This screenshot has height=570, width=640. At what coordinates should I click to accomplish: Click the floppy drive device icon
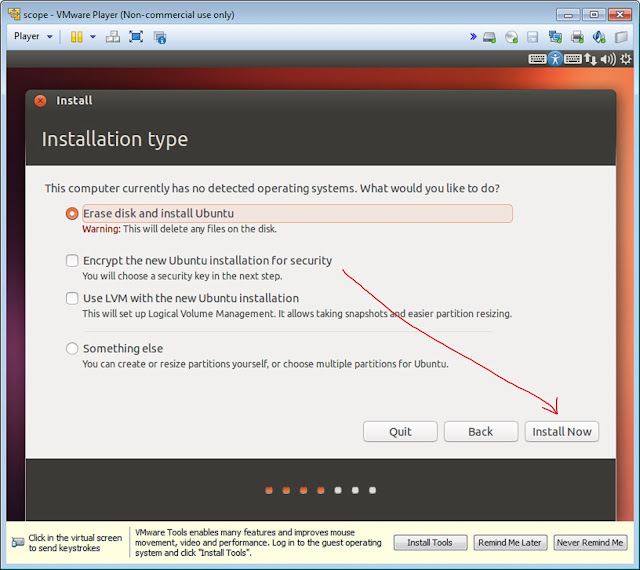(x=533, y=37)
